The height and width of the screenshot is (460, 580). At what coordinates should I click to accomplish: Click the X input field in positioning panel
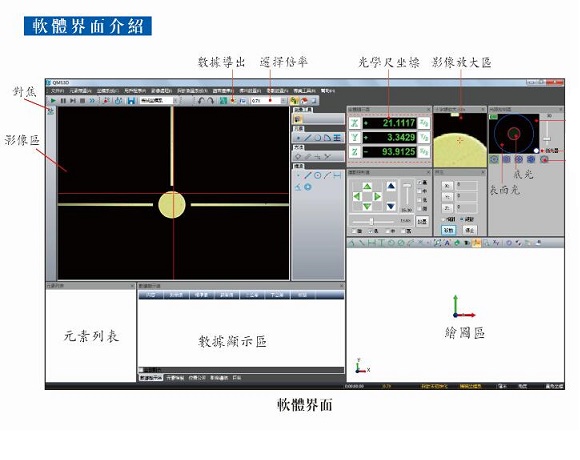click(x=466, y=186)
